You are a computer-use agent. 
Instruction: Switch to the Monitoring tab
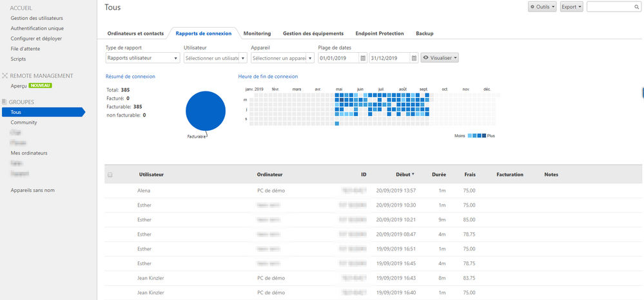pos(257,33)
